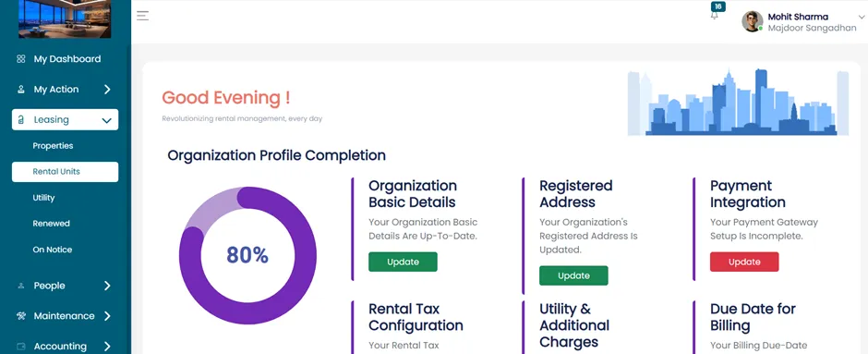Expand the People submenu chevron

[x=107, y=286]
